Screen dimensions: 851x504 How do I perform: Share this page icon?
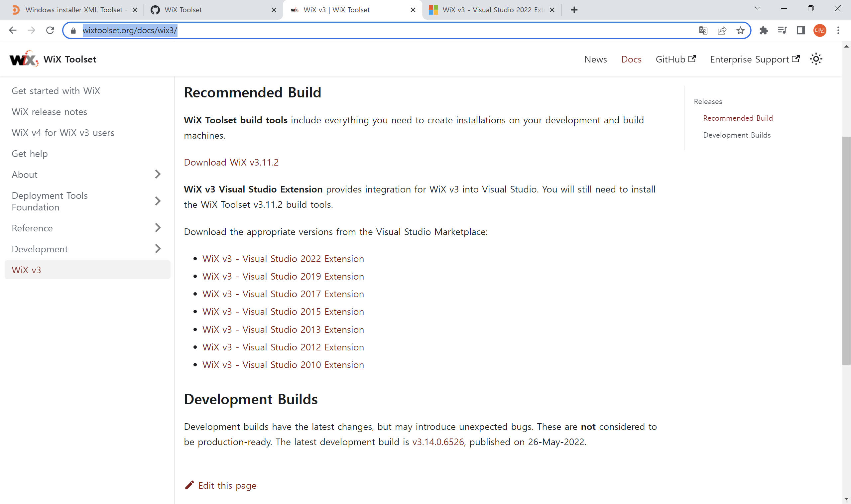coord(722,31)
